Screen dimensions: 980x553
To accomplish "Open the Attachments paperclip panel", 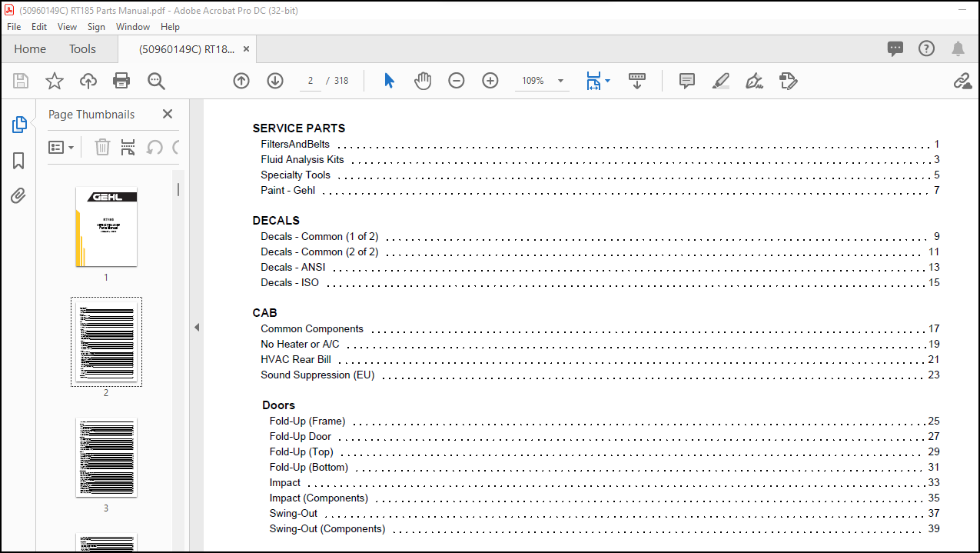I will [19, 196].
